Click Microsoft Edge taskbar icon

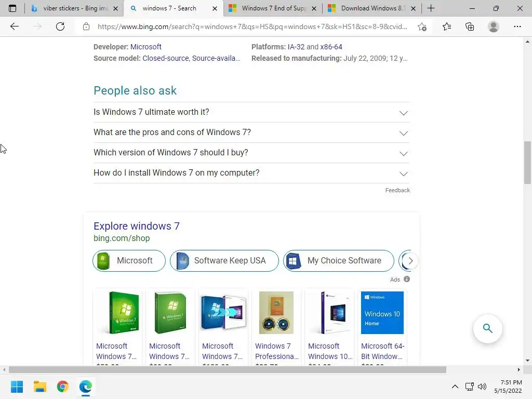86,387
